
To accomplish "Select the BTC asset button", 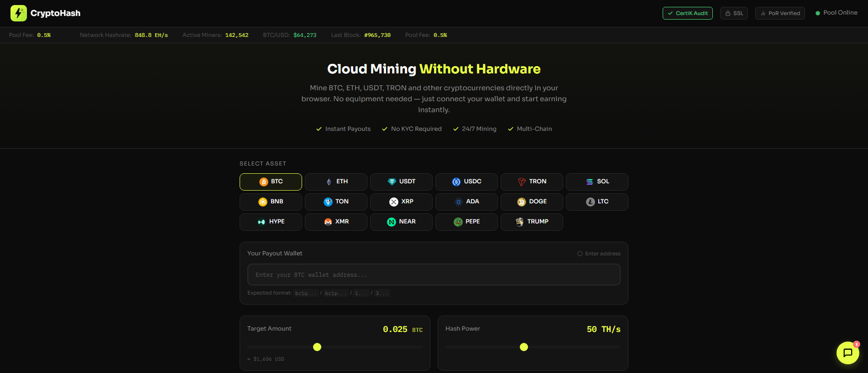I will [271, 181].
